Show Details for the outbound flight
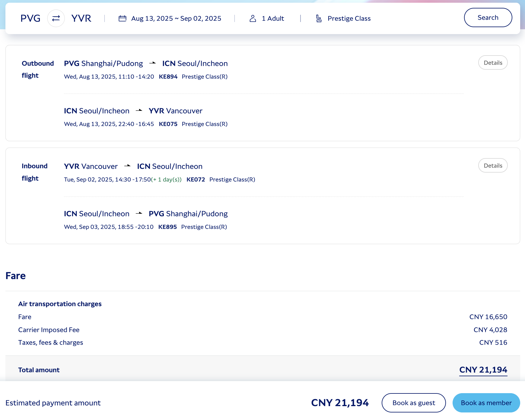The width and height of the screenshot is (525, 420). point(493,63)
